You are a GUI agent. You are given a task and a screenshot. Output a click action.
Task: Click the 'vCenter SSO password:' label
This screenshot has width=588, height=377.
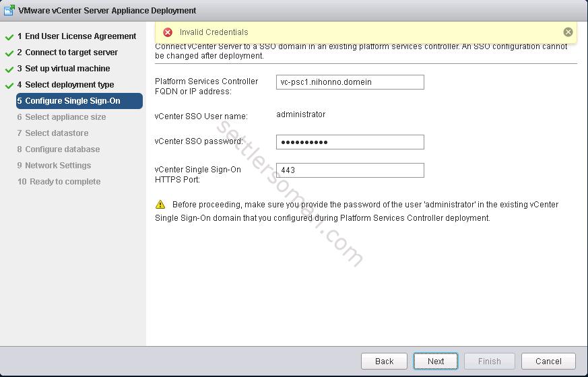pyautogui.click(x=199, y=141)
